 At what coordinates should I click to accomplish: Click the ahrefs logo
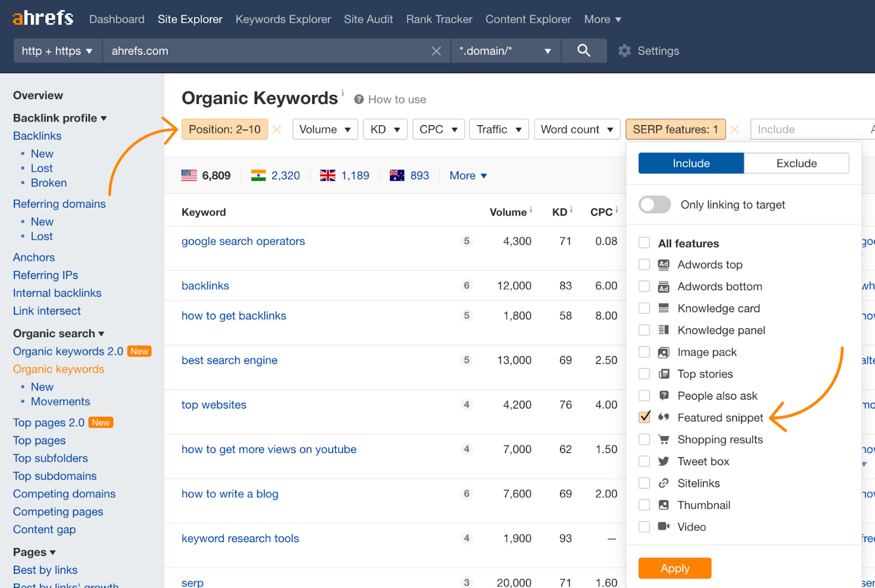[43, 19]
